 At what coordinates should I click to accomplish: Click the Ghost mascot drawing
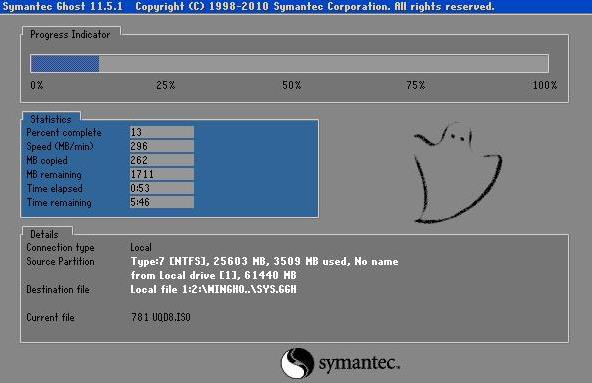coord(458,173)
